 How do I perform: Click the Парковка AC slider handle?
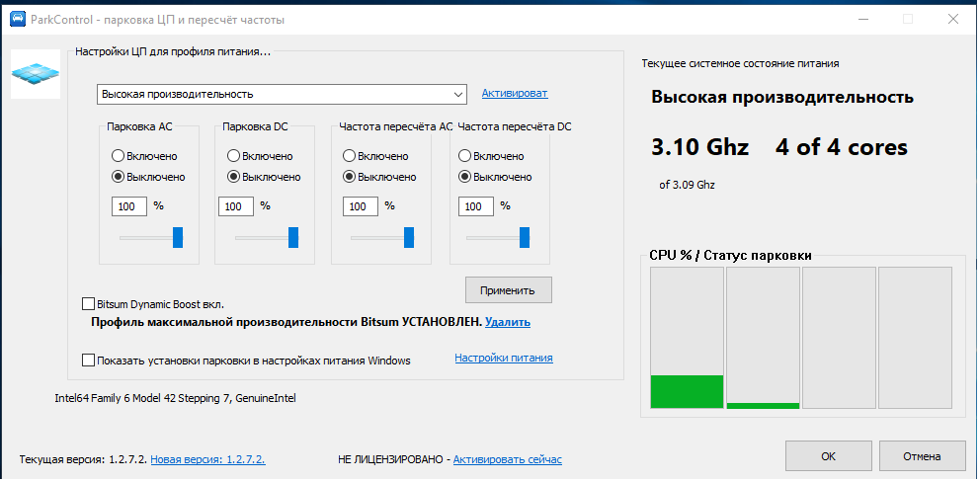pos(178,238)
